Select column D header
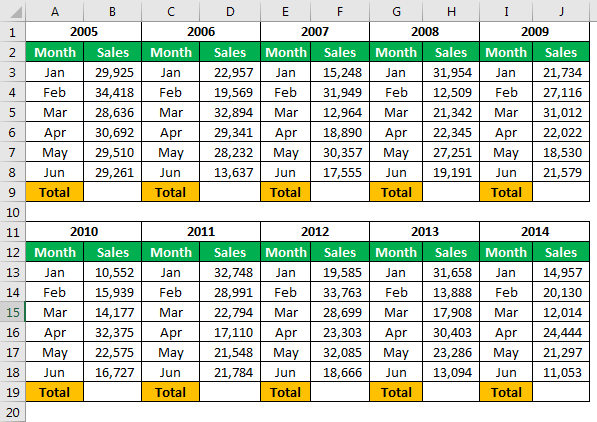 [230, 11]
